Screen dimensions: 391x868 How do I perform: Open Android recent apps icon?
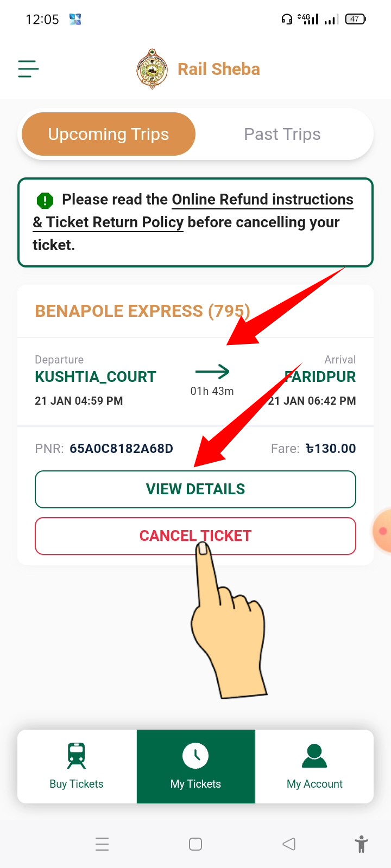click(102, 844)
